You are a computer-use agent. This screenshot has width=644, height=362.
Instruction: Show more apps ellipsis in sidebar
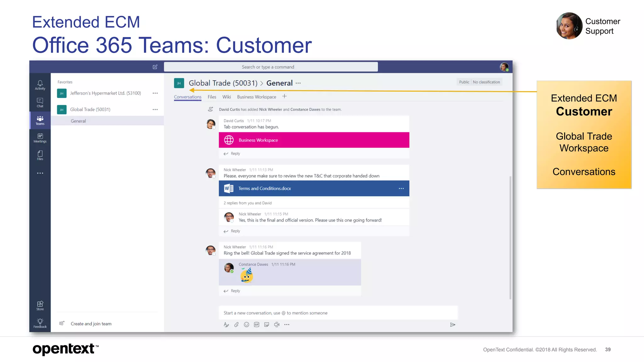point(40,173)
